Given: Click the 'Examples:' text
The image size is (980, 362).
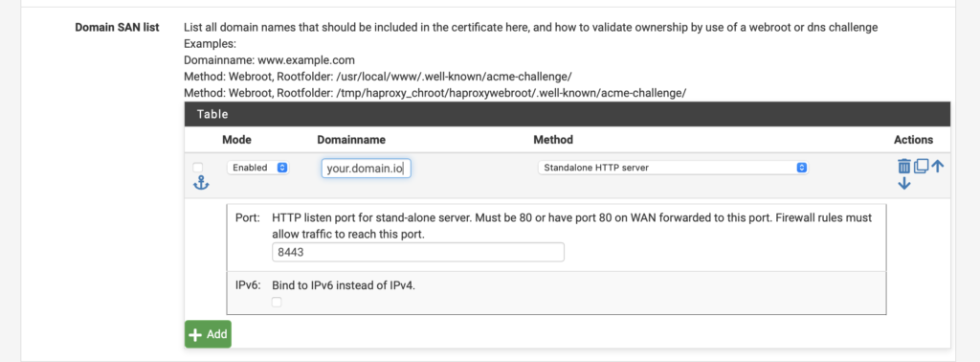Looking at the screenshot, I should tap(210, 44).
